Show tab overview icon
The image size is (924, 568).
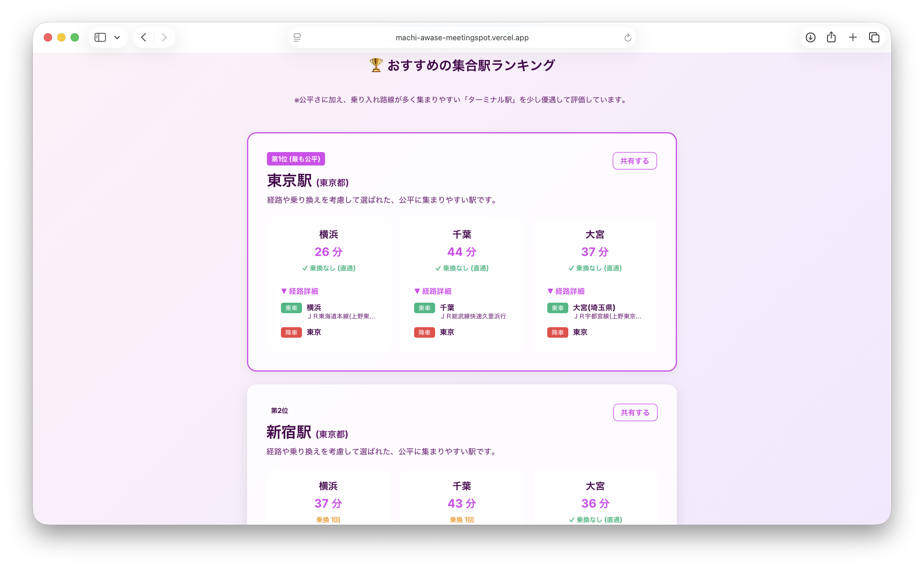point(874,37)
